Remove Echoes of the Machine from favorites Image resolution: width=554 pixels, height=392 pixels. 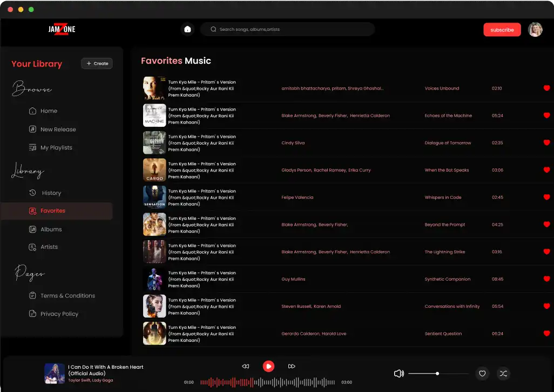546,115
